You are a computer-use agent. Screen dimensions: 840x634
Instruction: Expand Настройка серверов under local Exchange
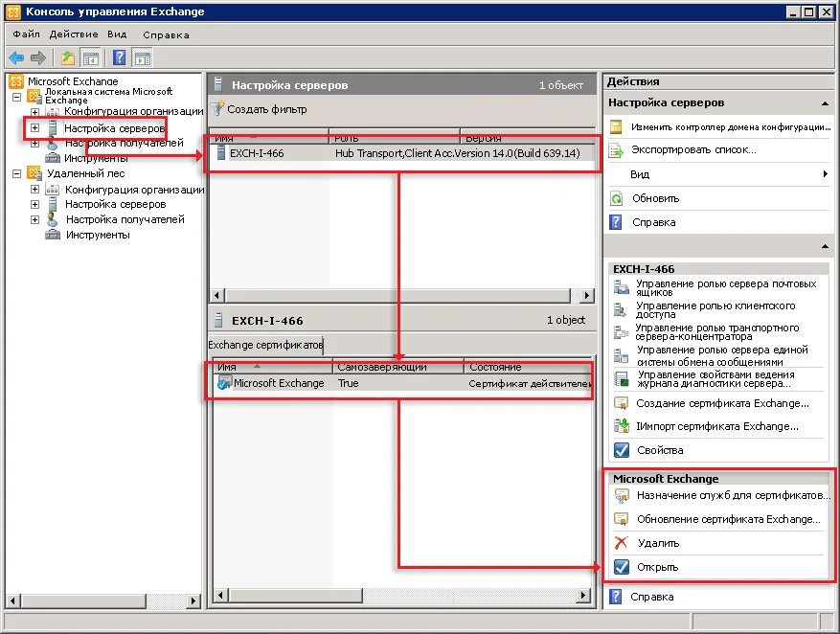[x=34, y=128]
